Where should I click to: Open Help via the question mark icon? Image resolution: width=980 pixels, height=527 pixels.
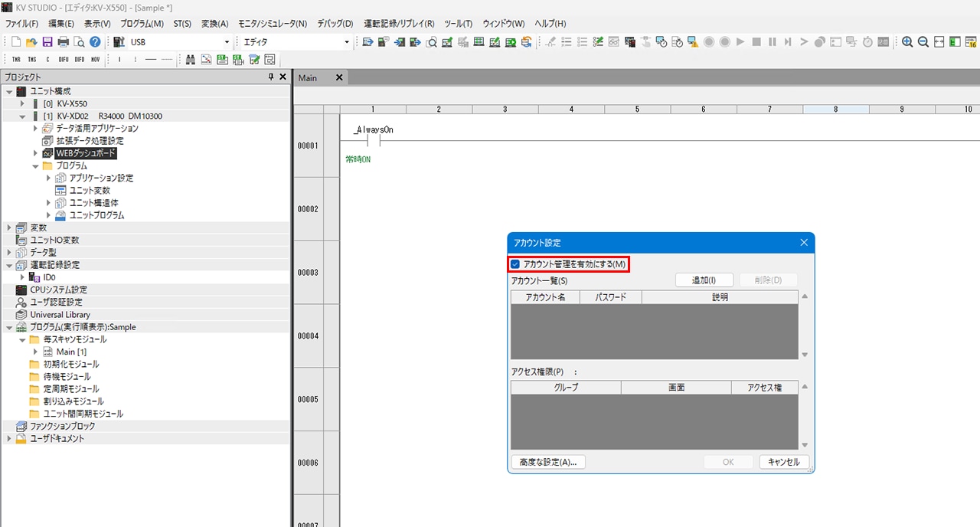(95, 42)
